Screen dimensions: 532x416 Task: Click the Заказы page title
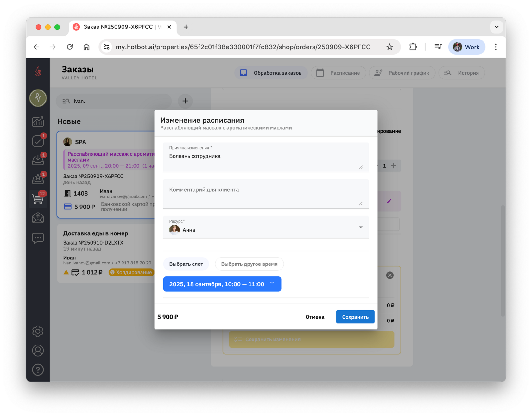[78, 69]
